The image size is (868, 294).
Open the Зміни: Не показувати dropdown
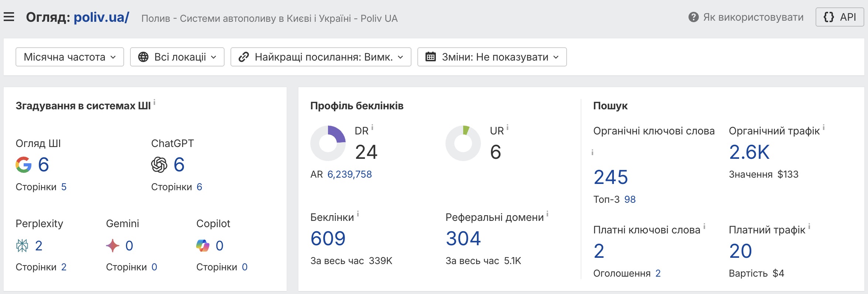pos(492,57)
